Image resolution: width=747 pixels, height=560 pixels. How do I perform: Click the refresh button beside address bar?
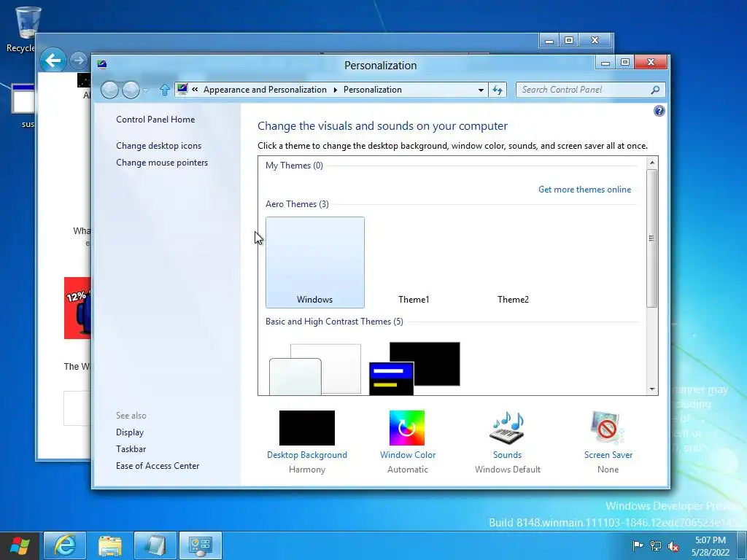click(x=498, y=90)
